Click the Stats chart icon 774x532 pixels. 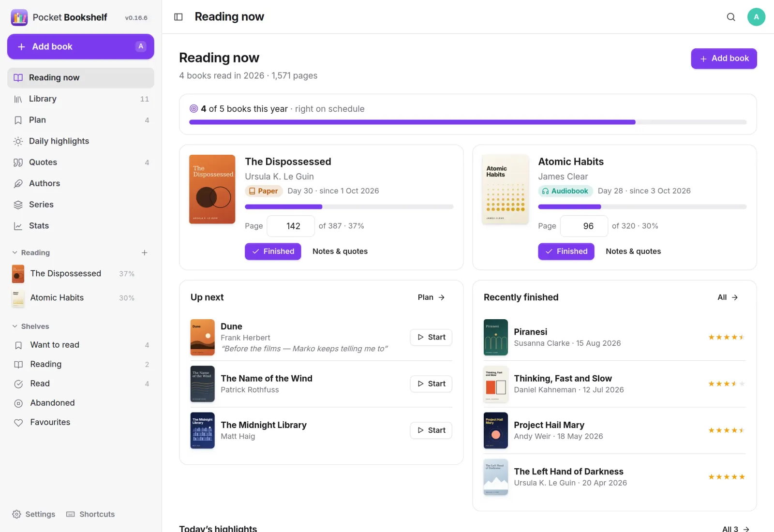(x=18, y=226)
